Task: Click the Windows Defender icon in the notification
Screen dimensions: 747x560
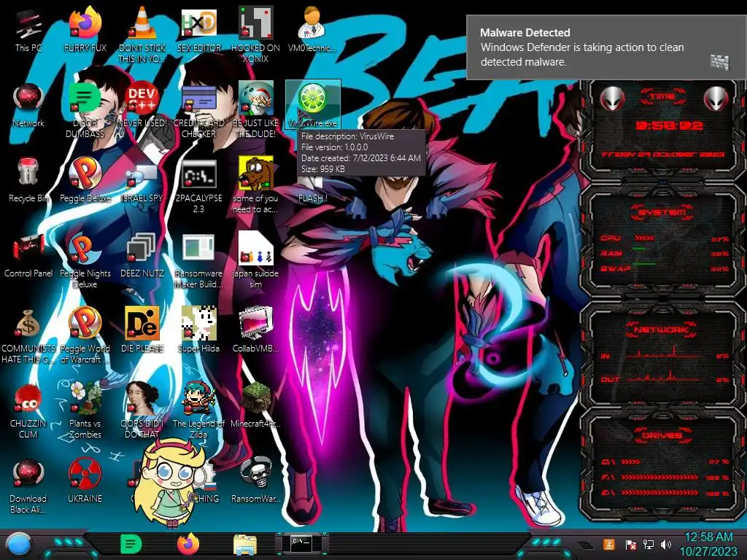Action: coord(719,62)
